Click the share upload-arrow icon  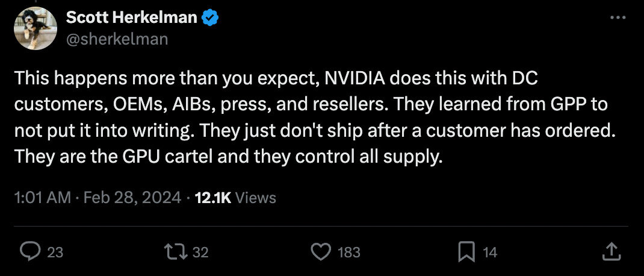[610, 252]
